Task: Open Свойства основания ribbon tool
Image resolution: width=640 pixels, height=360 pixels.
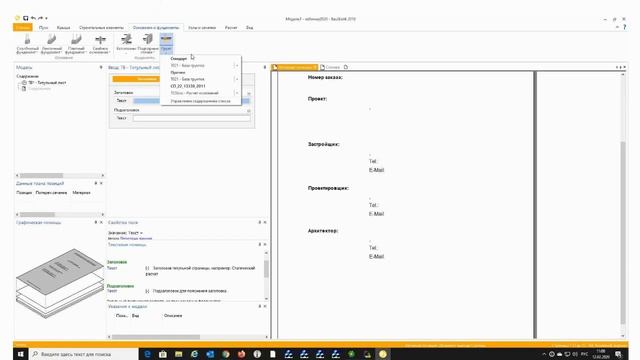Action: 100,44
